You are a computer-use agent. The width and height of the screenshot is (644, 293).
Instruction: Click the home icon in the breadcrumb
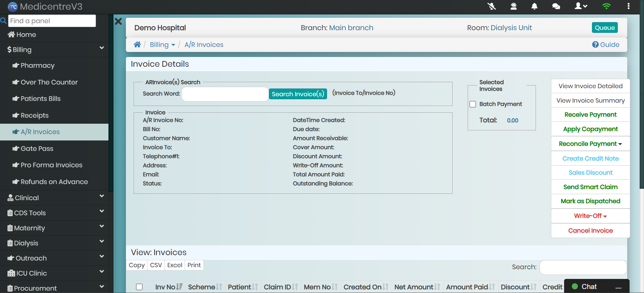click(137, 45)
